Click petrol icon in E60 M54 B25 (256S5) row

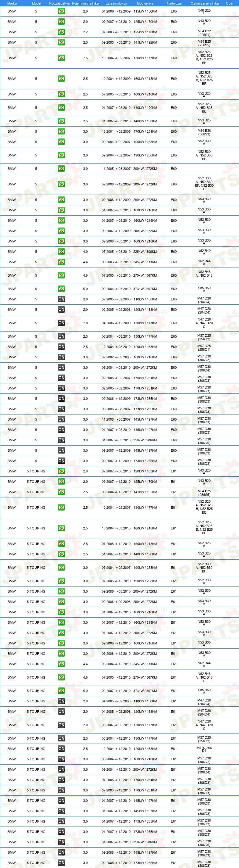point(61,42)
